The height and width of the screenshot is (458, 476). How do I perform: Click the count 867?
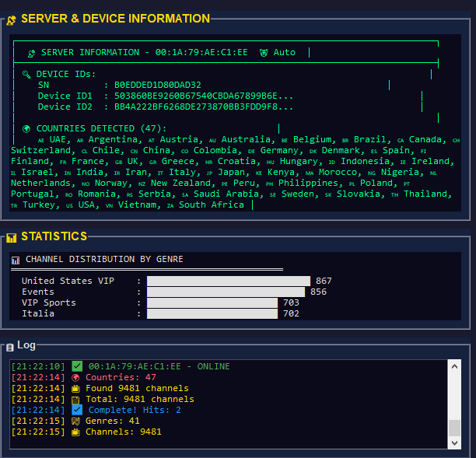pyautogui.click(x=324, y=281)
